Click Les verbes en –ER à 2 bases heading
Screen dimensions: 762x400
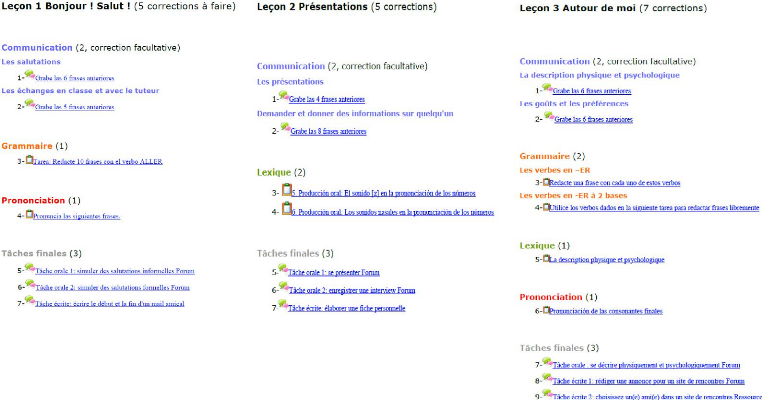(x=573, y=195)
